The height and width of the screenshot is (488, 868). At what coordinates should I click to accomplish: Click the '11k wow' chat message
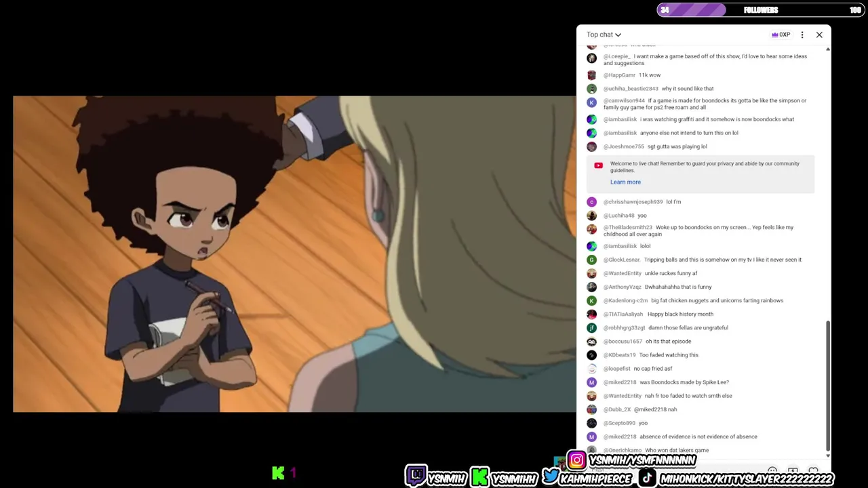(x=650, y=75)
